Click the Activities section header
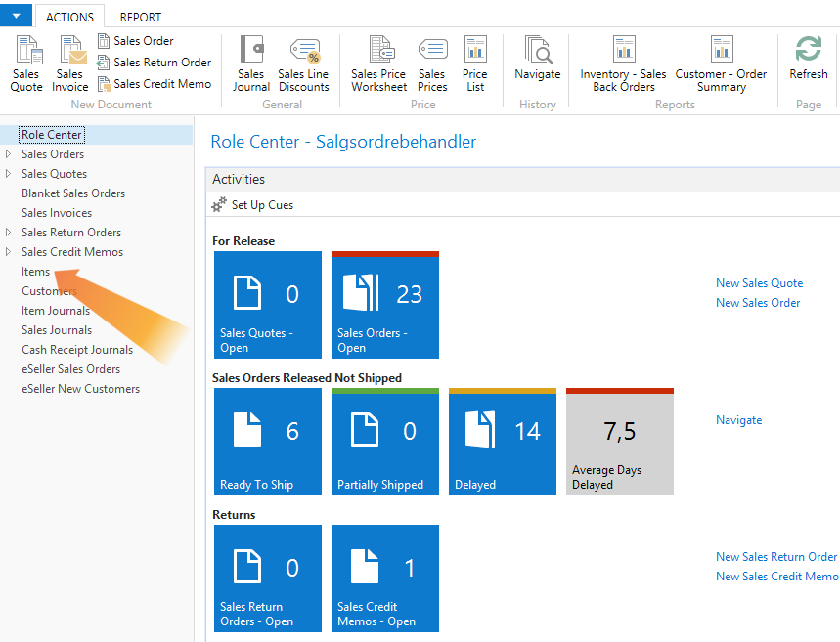Screen dimensions: 840x642 523,180
